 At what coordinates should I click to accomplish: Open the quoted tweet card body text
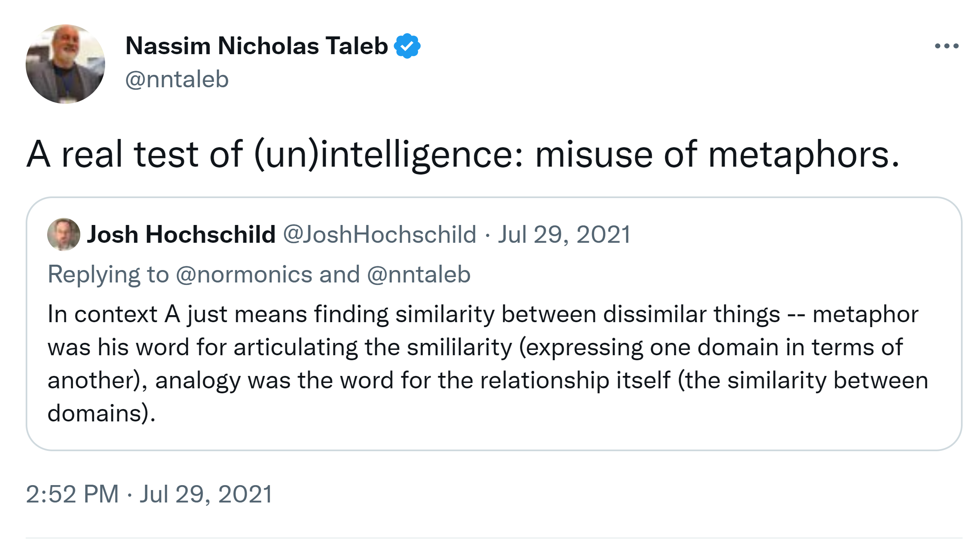pyautogui.click(x=488, y=364)
